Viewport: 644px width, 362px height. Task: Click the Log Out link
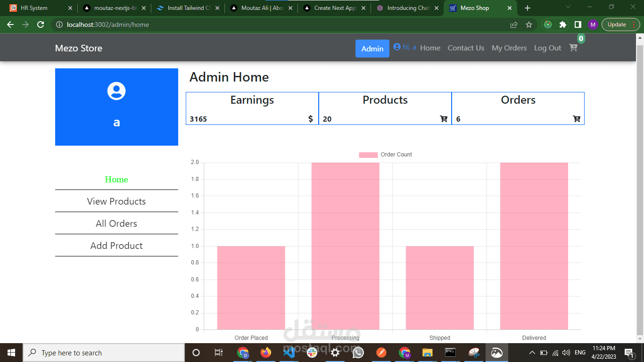(x=548, y=48)
